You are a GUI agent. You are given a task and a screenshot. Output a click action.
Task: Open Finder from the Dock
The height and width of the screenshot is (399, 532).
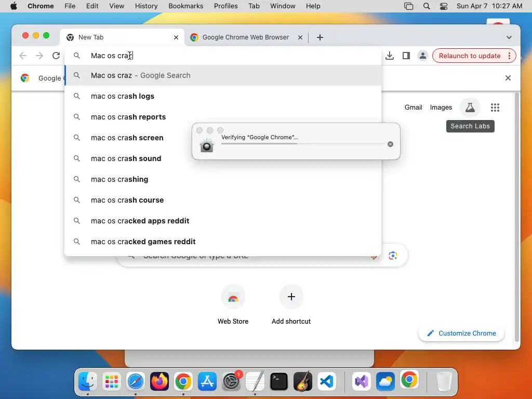87,381
